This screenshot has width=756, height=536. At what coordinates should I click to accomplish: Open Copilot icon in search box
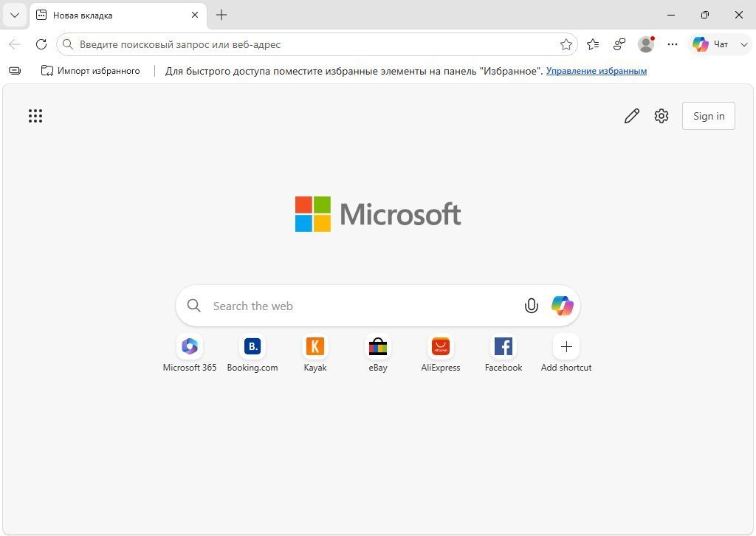click(562, 306)
